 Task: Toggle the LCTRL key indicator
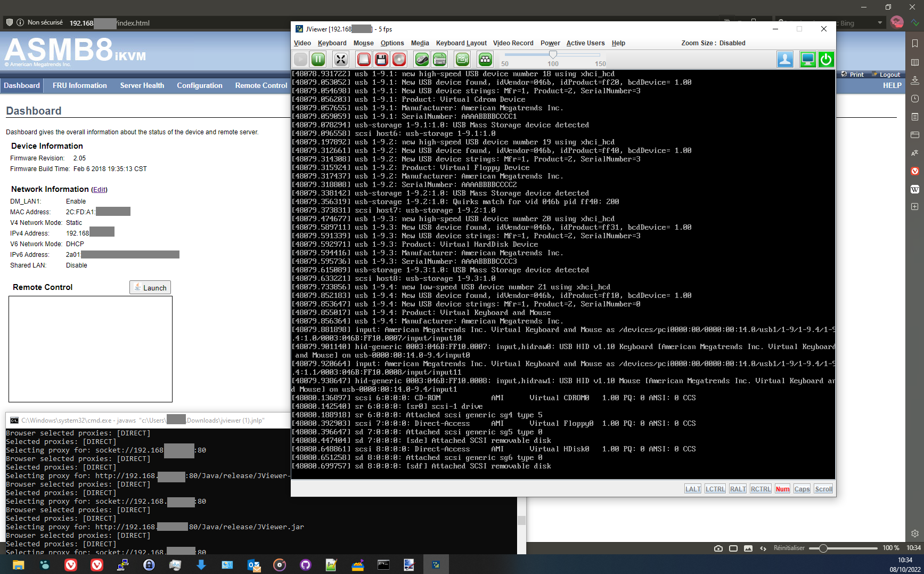tap(715, 489)
